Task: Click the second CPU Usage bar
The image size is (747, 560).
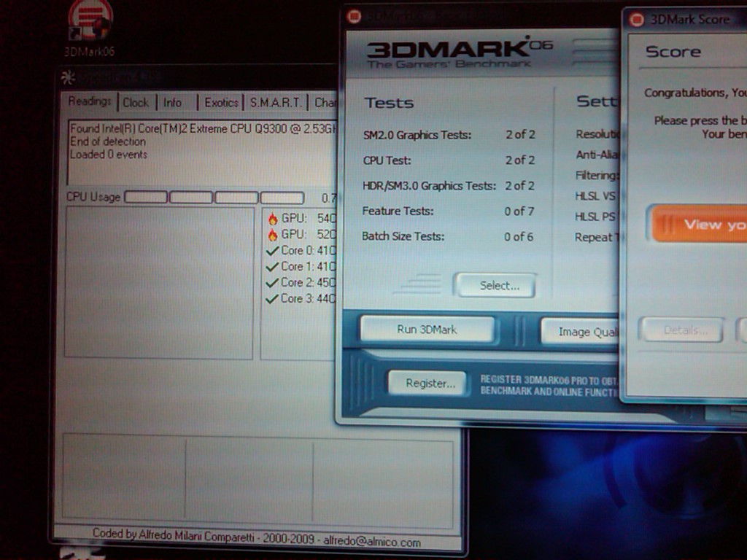Action: (191, 197)
